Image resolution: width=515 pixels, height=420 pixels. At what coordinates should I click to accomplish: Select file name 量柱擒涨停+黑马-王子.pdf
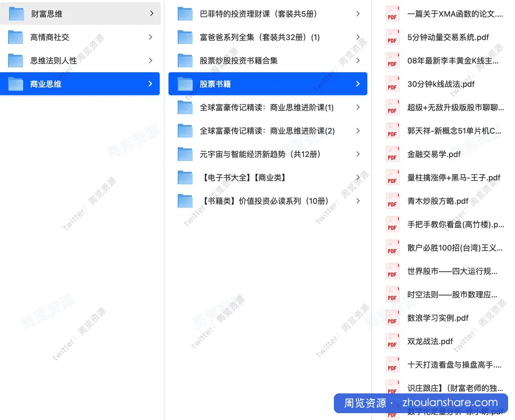coord(454,177)
